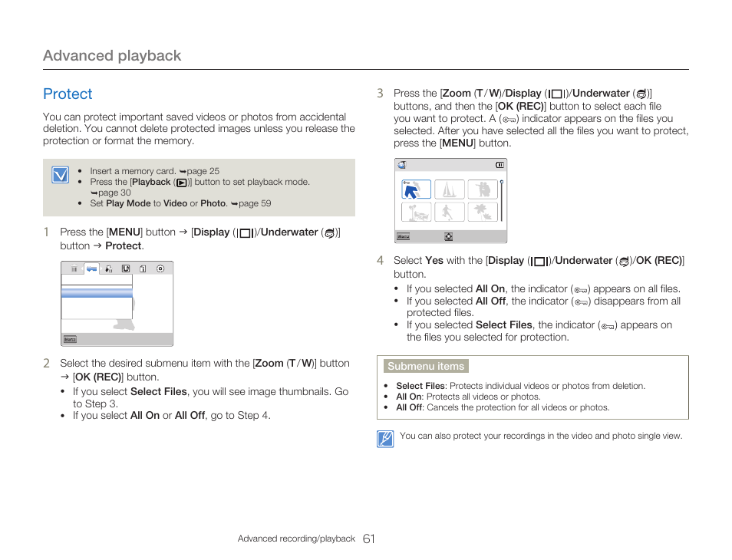Click the Display icon in step 3
The image size is (732, 560).
(x=556, y=94)
